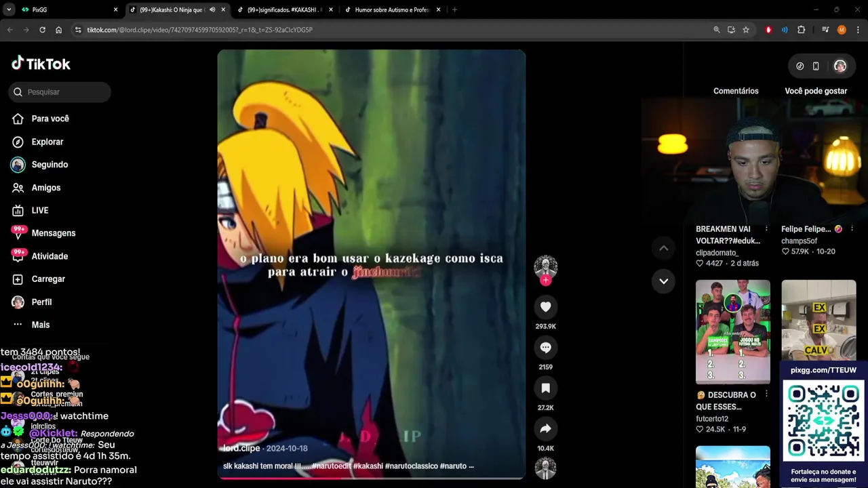
Task: Focus the Pesquisar search field
Action: (60, 91)
